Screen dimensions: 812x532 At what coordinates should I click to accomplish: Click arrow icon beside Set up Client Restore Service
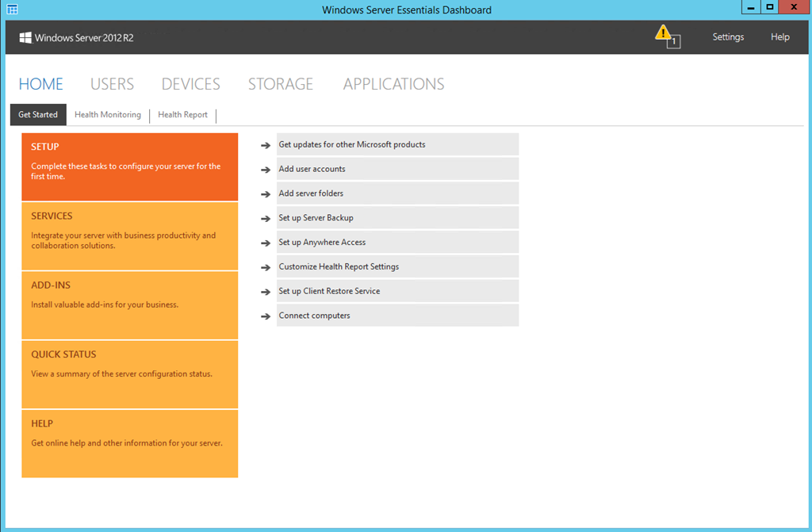coord(266,292)
